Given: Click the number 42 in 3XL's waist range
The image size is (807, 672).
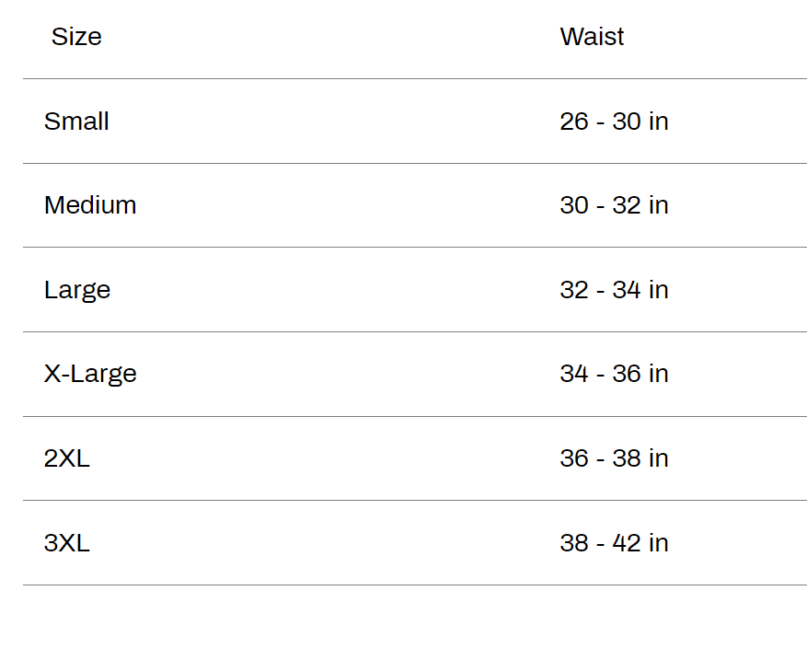Looking at the screenshot, I should tap(627, 543).
